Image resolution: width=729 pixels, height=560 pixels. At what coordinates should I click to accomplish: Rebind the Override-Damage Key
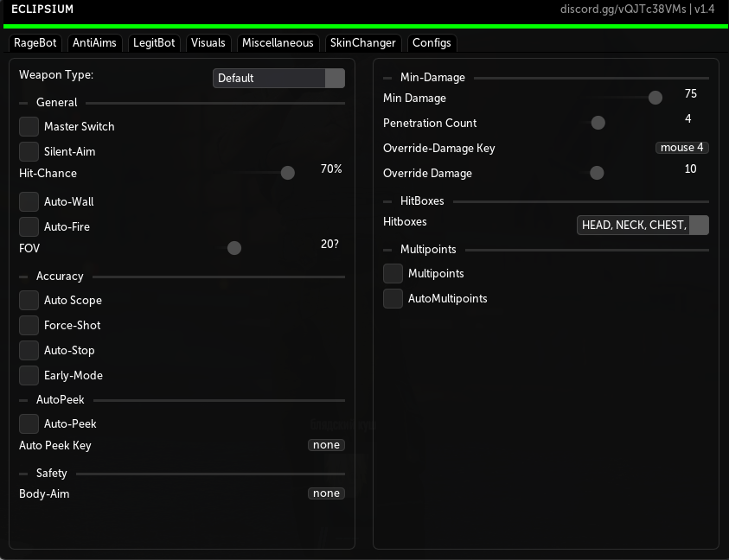pos(682,148)
